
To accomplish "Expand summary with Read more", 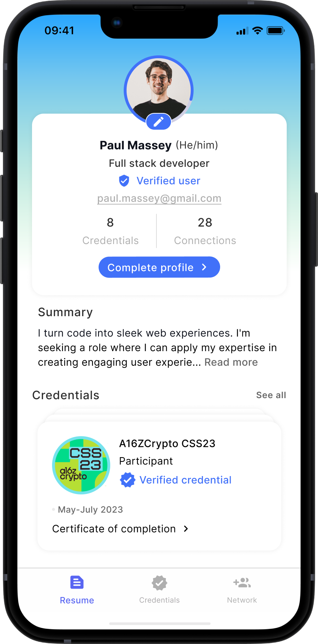I will [231, 362].
